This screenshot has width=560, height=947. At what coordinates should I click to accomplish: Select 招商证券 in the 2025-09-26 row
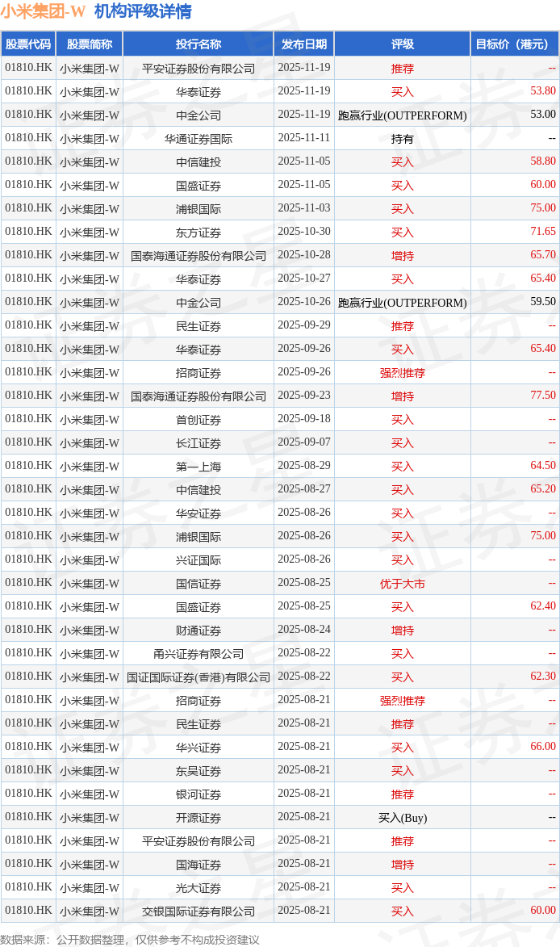[x=198, y=373]
